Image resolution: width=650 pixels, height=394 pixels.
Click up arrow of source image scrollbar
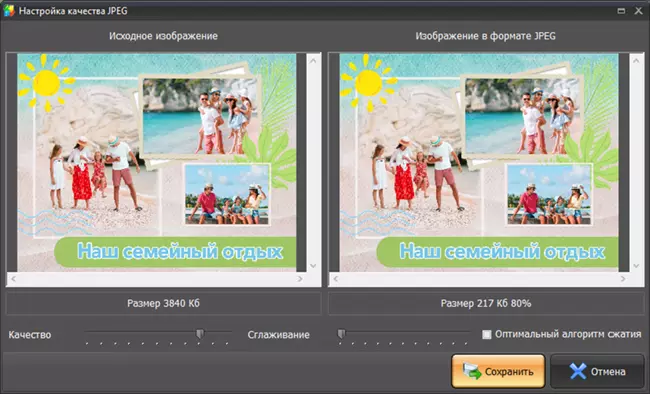tap(313, 61)
